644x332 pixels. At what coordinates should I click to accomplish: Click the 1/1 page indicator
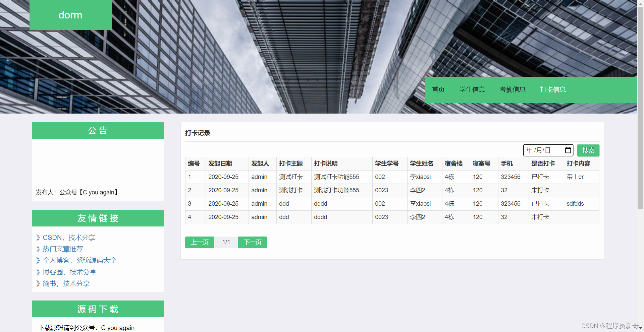pos(226,242)
